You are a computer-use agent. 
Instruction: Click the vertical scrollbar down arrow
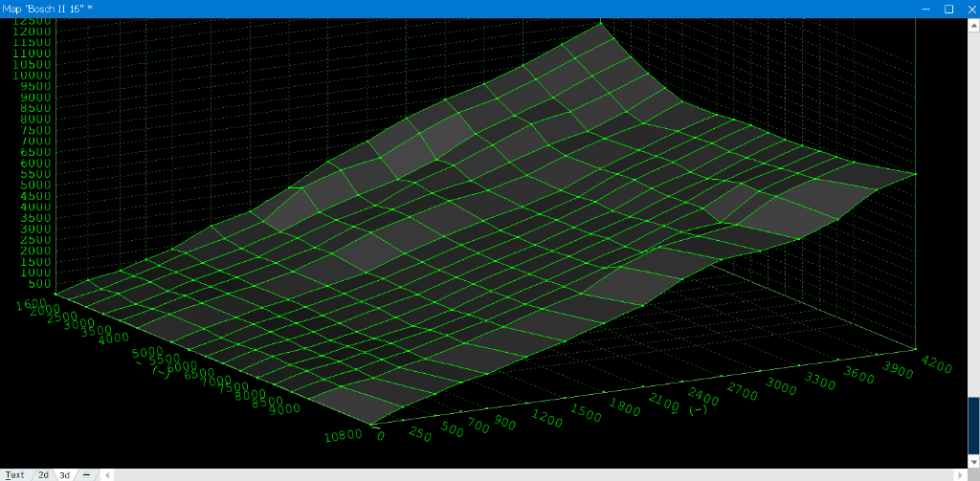973,461
